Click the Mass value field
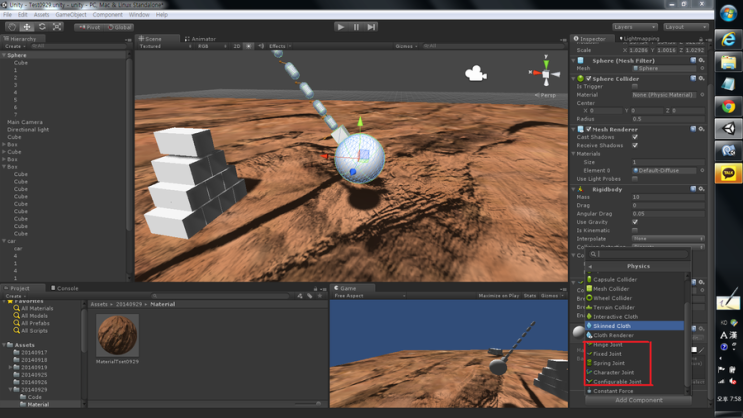The width and height of the screenshot is (743, 418). [x=668, y=197]
